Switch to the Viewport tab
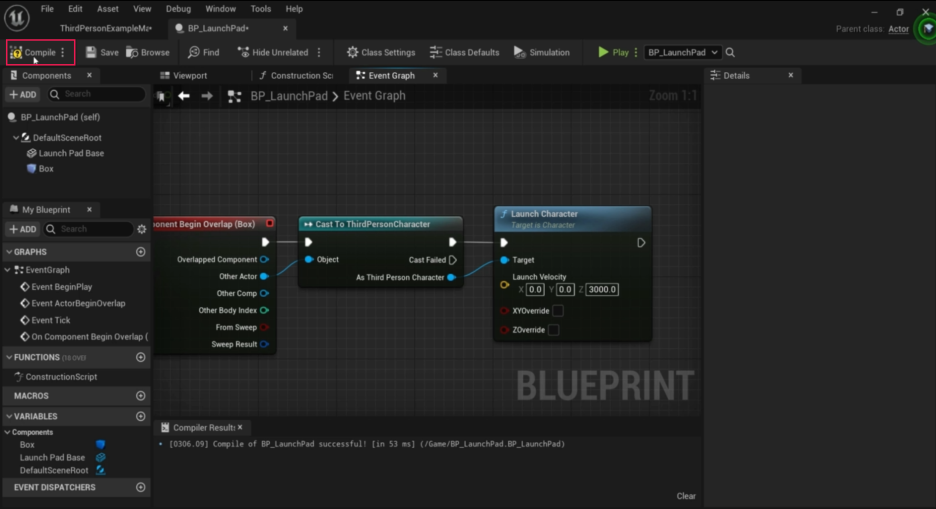This screenshot has height=509, width=936. point(184,76)
